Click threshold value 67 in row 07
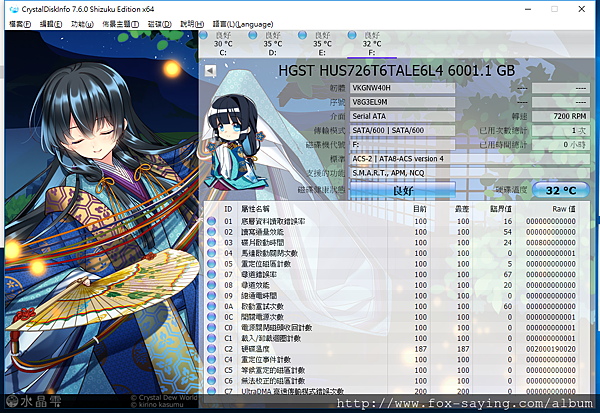Screen dimensions: 600x413 507,274
